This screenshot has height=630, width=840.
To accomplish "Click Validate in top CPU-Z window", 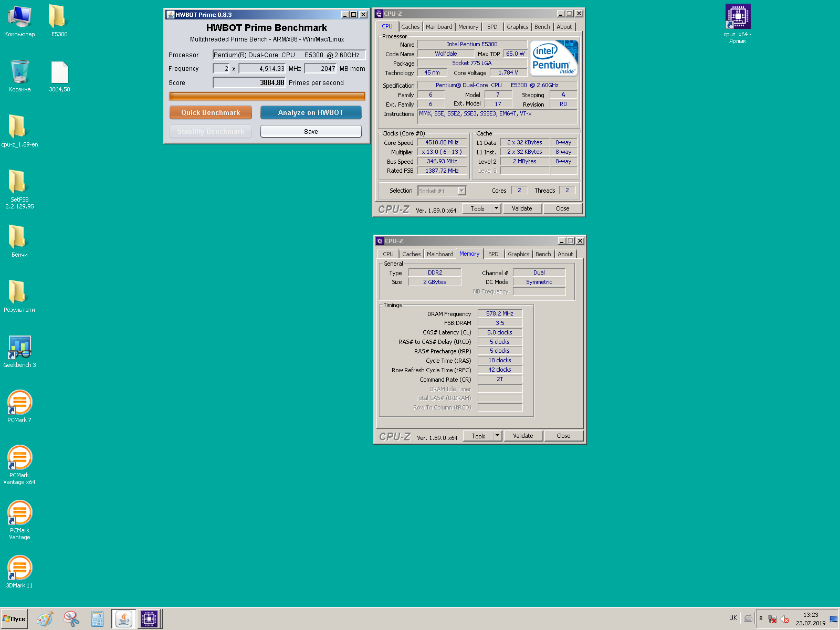I will 522,208.
